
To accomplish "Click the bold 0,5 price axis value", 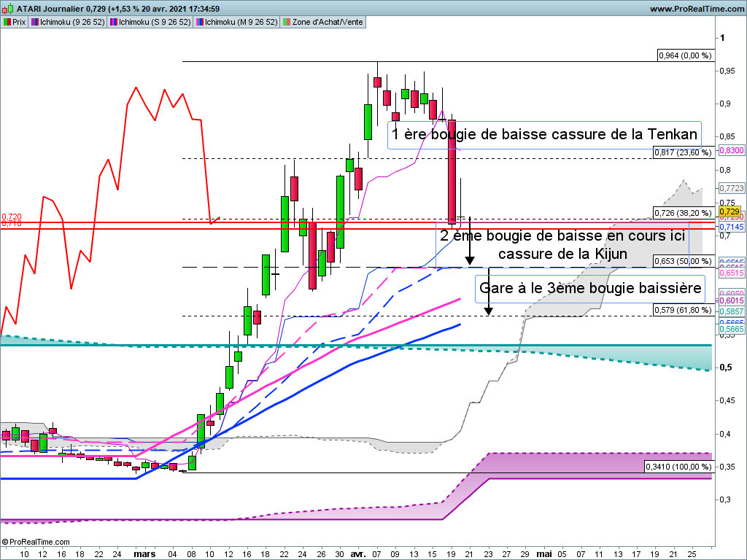I will (726, 367).
